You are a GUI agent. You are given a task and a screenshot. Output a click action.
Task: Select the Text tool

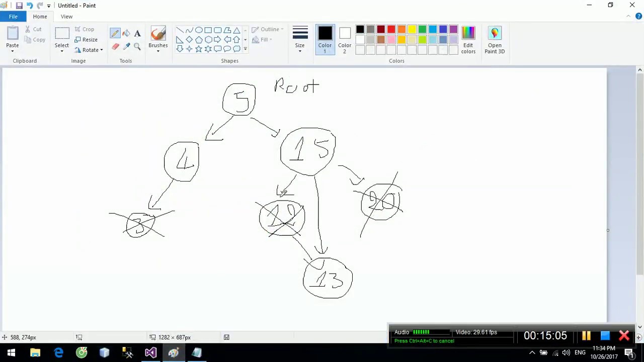[137, 33]
